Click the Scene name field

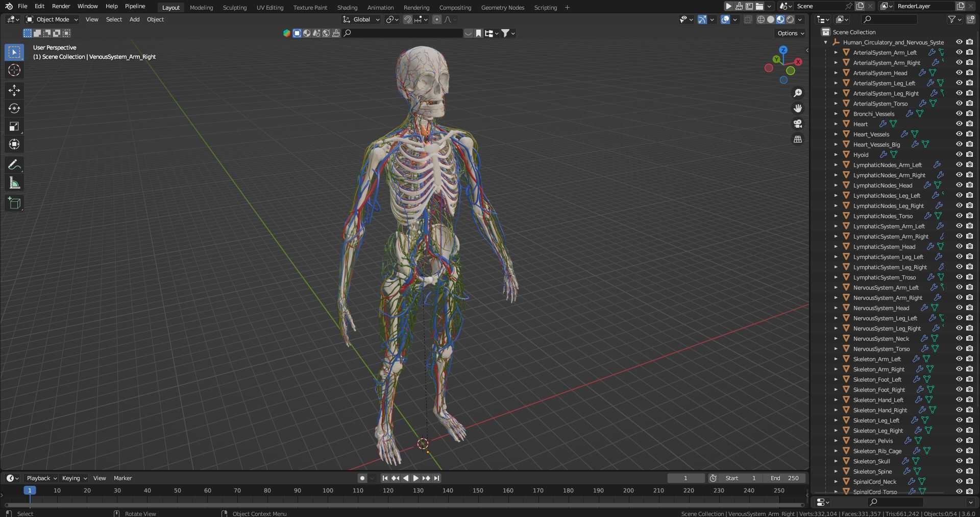pyautogui.click(x=819, y=6)
